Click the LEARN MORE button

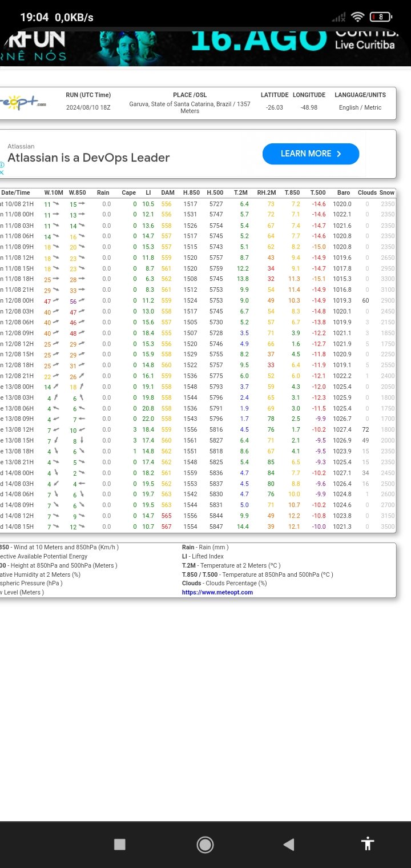click(311, 154)
